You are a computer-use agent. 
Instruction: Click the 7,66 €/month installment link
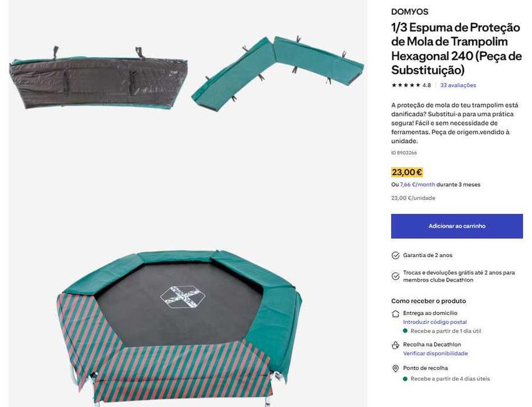tap(417, 184)
